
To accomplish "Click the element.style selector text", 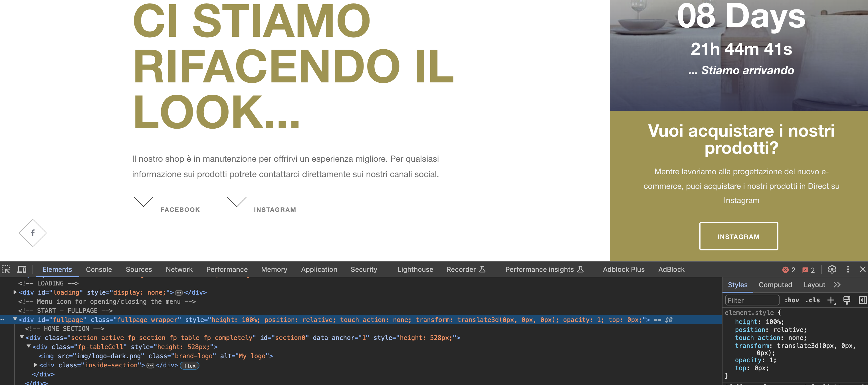I will point(749,313).
